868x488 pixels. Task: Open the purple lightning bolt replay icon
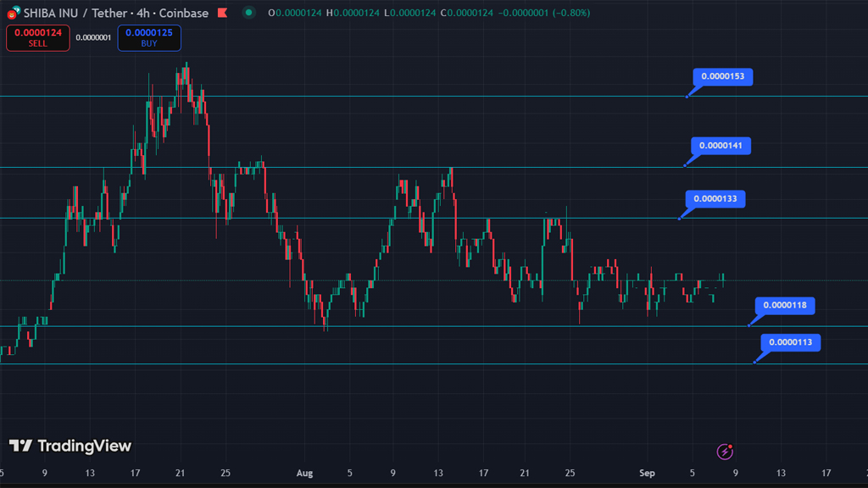(725, 452)
